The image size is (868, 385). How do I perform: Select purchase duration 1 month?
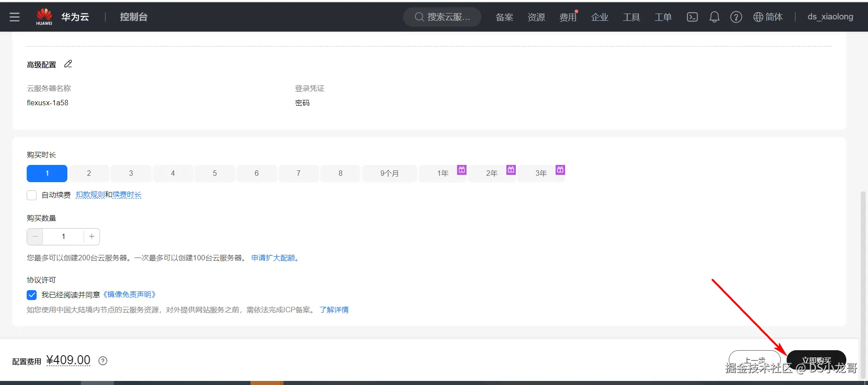[x=47, y=174]
